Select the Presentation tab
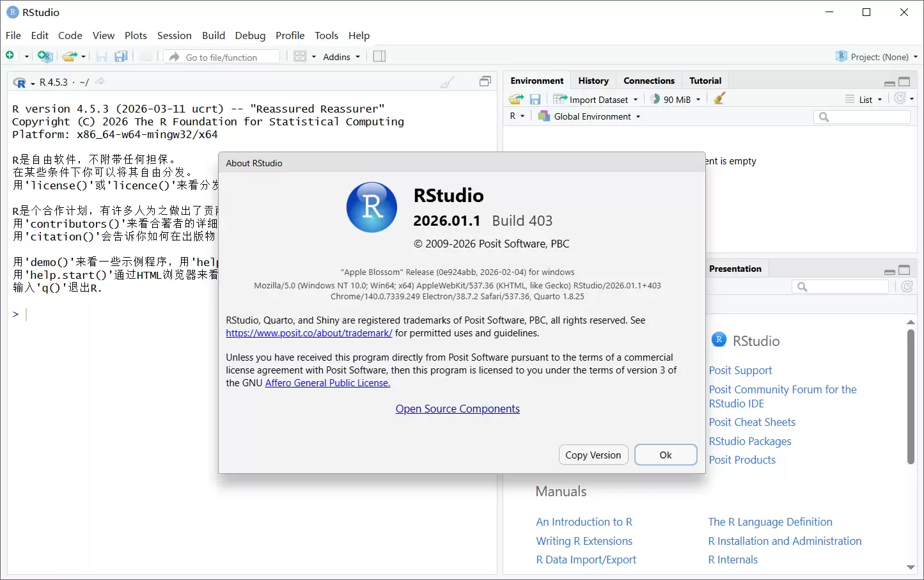 click(x=735, y=269)
